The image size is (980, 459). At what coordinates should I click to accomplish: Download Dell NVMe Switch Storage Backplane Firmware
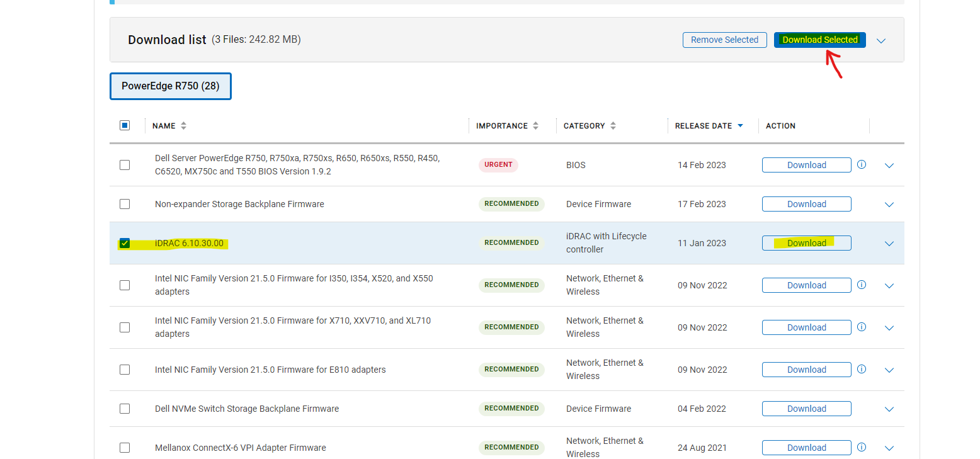(807, 409)
